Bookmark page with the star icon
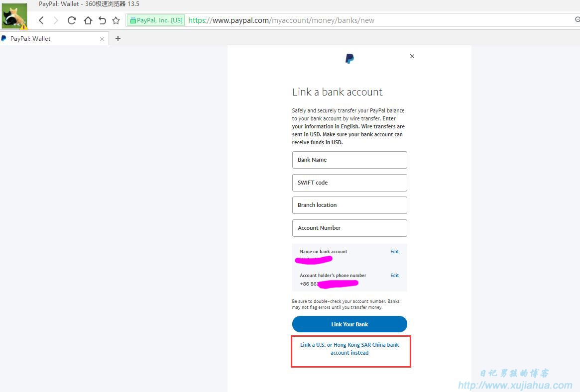Screen dimensions: 580x392 pyautogui.click(x=116, y=20)
